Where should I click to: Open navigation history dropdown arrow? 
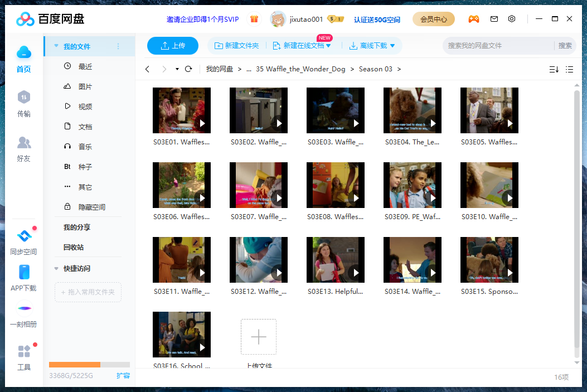177,69
